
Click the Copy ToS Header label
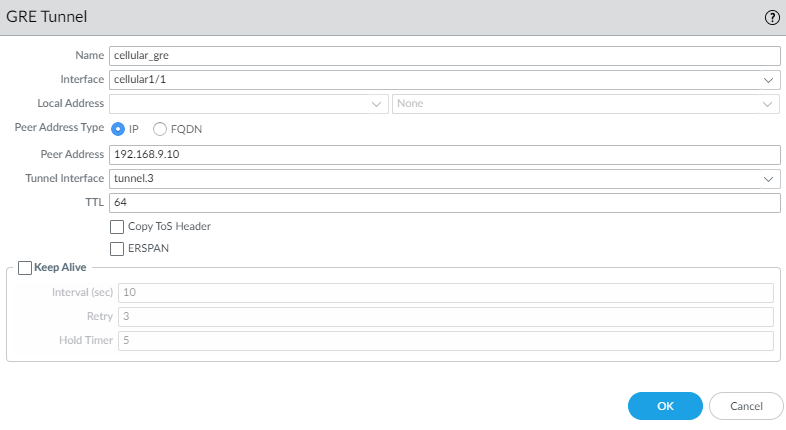[x=169, y=227]
